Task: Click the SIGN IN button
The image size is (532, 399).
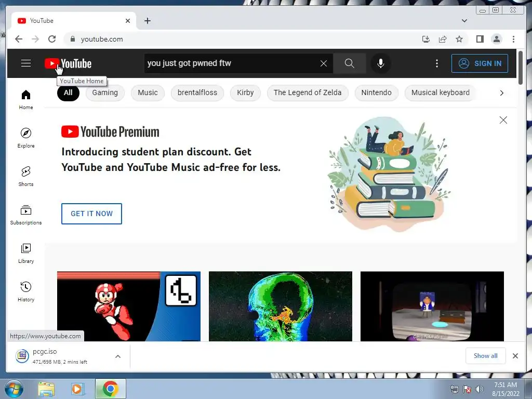Action: point(480,63)
